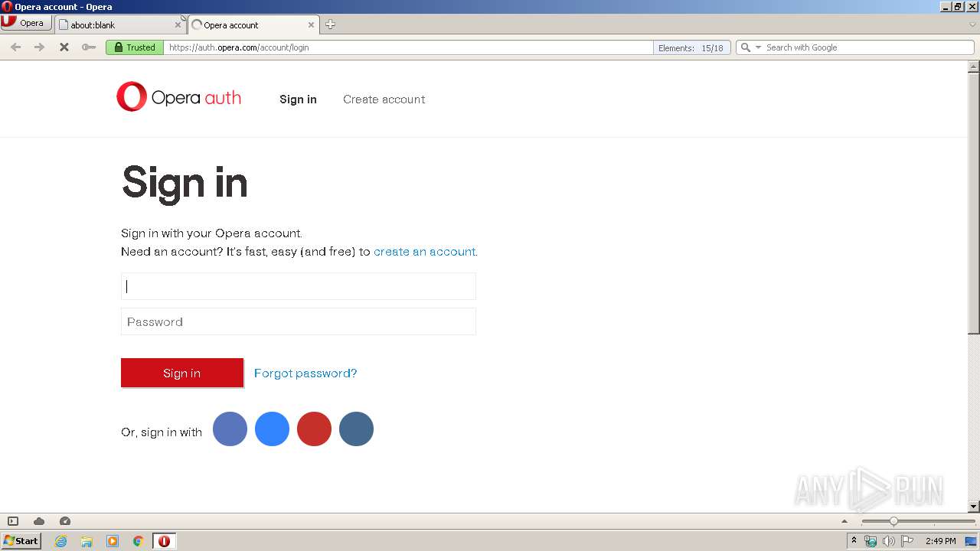The height and width of the screenshot is (551, 980).
Task: Launch Google Chrome from the taskbar
Action: 139,541
